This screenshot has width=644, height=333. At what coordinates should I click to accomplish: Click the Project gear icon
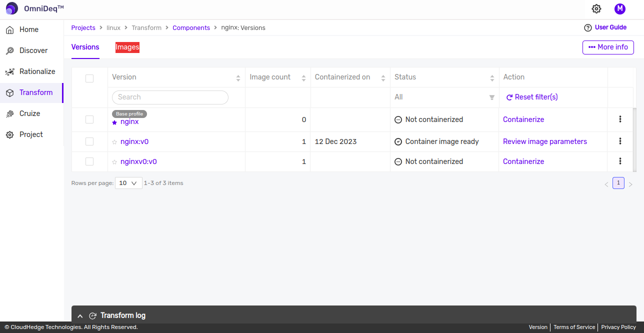[x=9, y=135]
